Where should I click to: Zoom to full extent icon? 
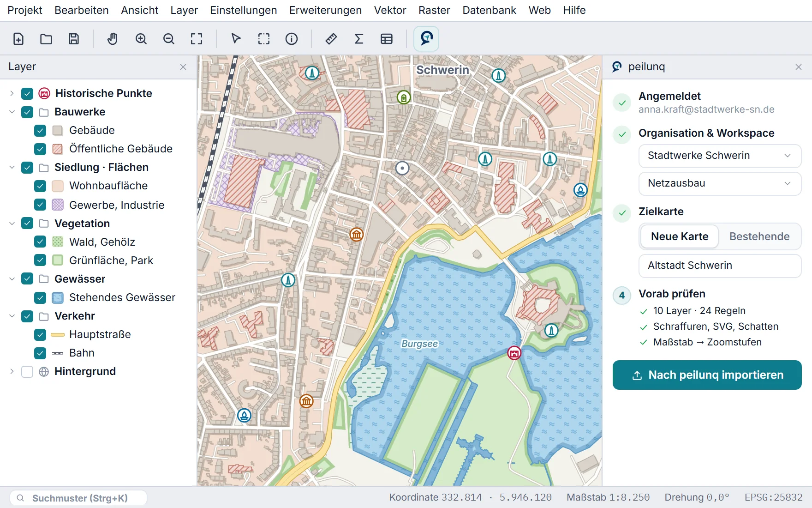point(197,39)
